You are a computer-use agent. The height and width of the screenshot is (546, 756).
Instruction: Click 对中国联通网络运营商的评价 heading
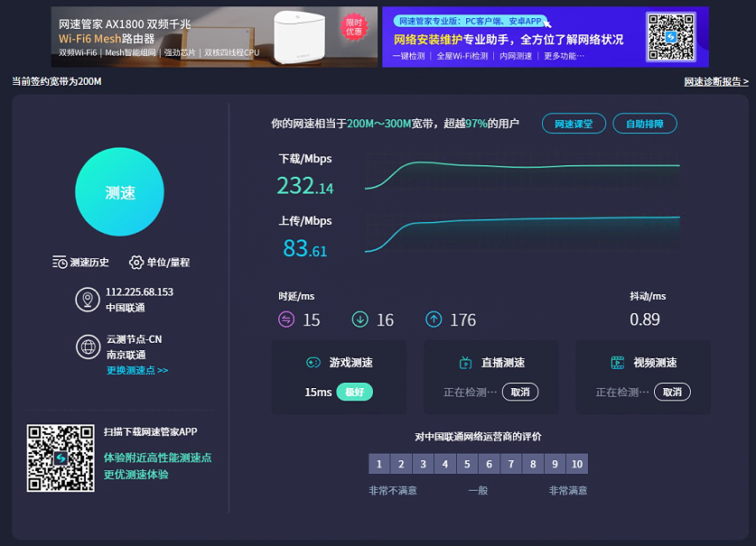(x=479, y=437)
